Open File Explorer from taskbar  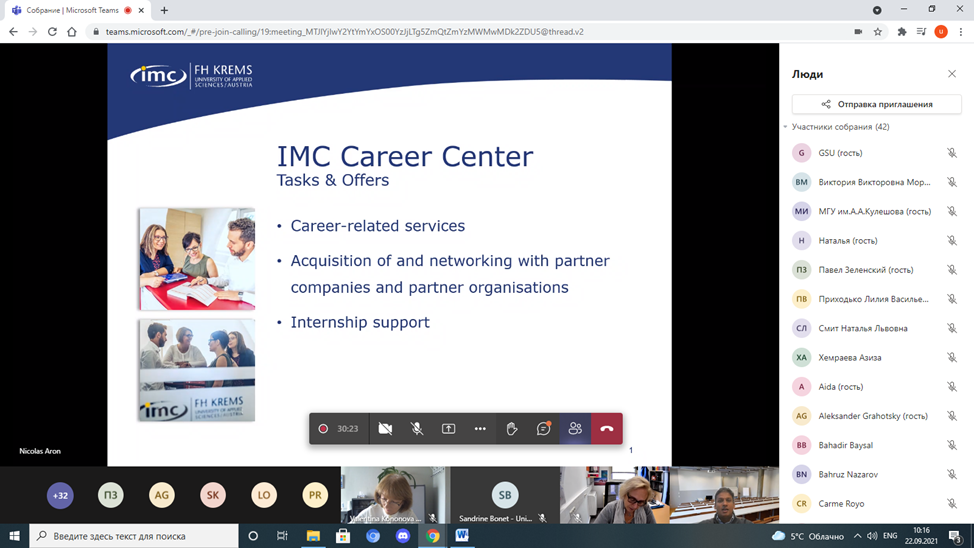click(x=313, y=536)
